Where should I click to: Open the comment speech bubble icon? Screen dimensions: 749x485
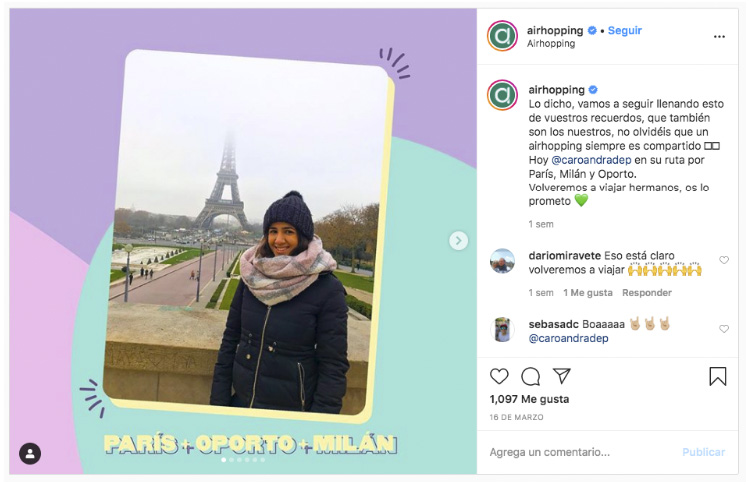click(x=531, y=377)
